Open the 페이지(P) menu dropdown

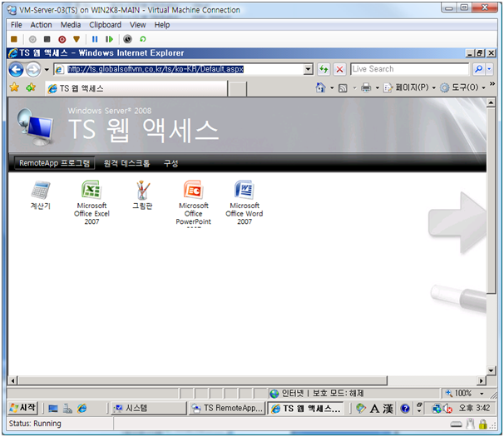coord(410,87)
